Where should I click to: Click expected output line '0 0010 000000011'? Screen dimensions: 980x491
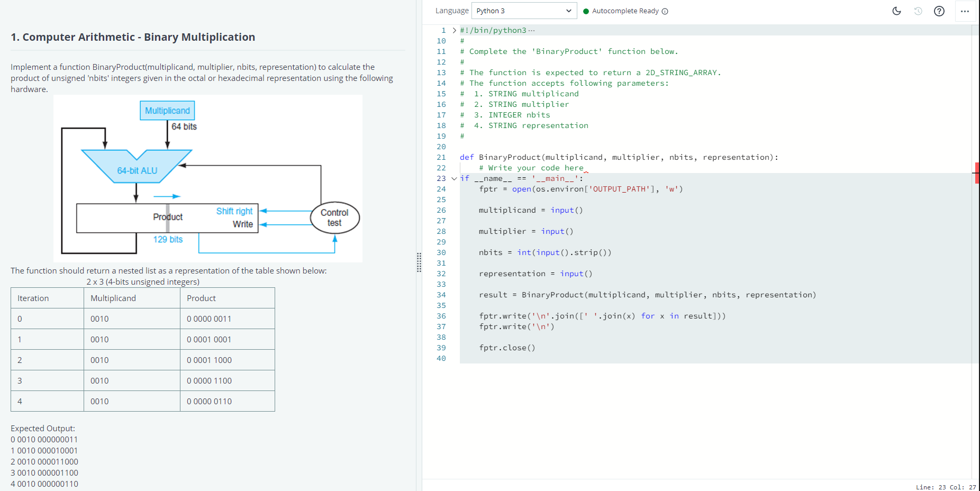44,440
